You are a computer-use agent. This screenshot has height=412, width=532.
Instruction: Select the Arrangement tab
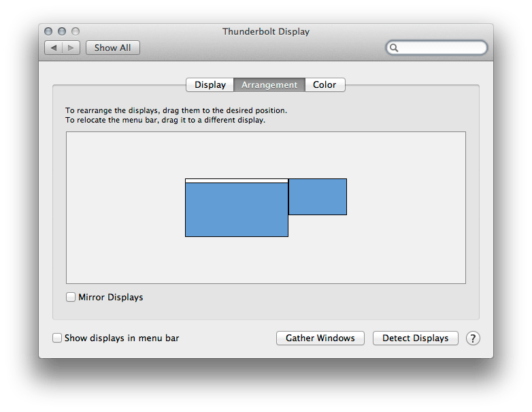(x=269, y=84)
